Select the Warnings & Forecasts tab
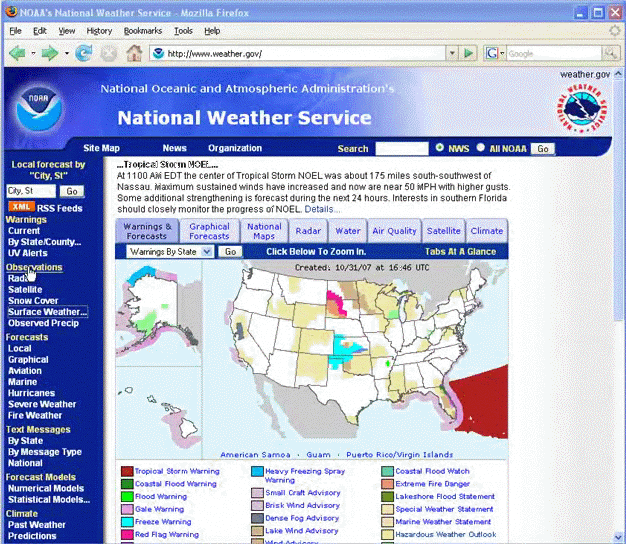626x544 pixels. pos(147,231)
